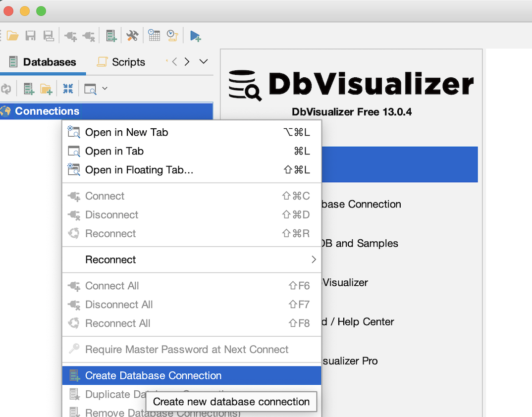Select the Connections tree node
This screenshot has width=532, height=417.
click(x=47, y=111)
